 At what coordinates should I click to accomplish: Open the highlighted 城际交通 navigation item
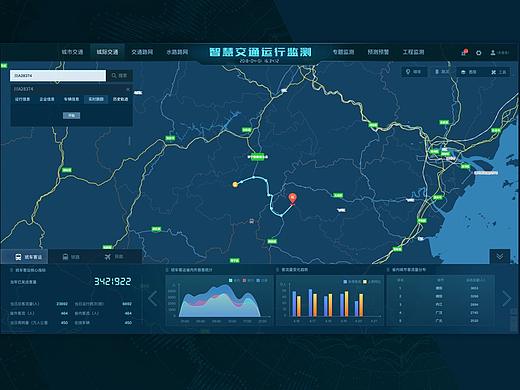(x=107, y=52)
